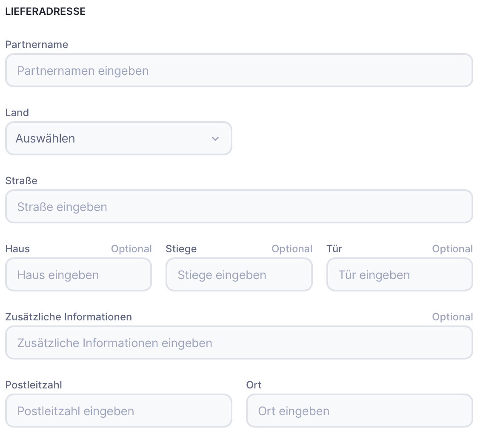Click the Postleitzahl eingeben input field
Screen dimensions: 486x448
coord(118,411)
